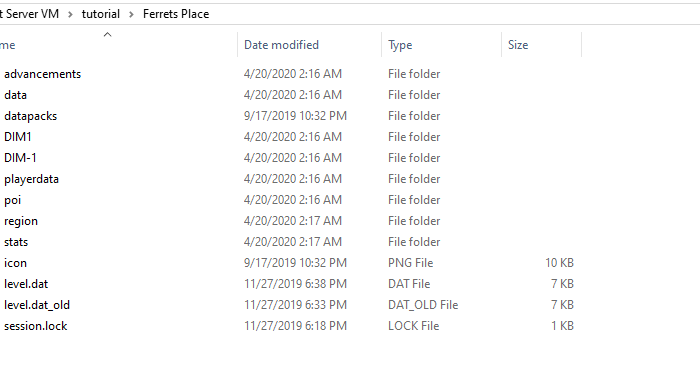Open the tutorial breadcrumb folder
Image resolution: width=700 pixels, height=373 pixels.
tap(101, 14)
